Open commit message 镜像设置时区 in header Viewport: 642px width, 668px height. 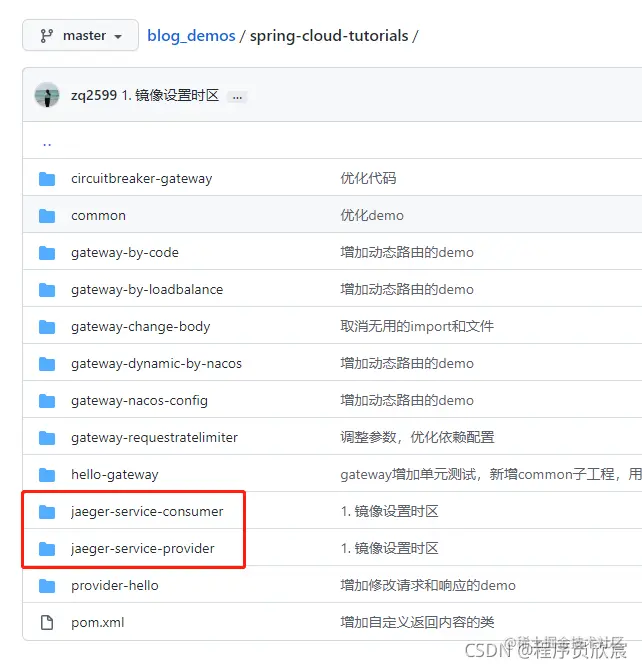(170, 95)
